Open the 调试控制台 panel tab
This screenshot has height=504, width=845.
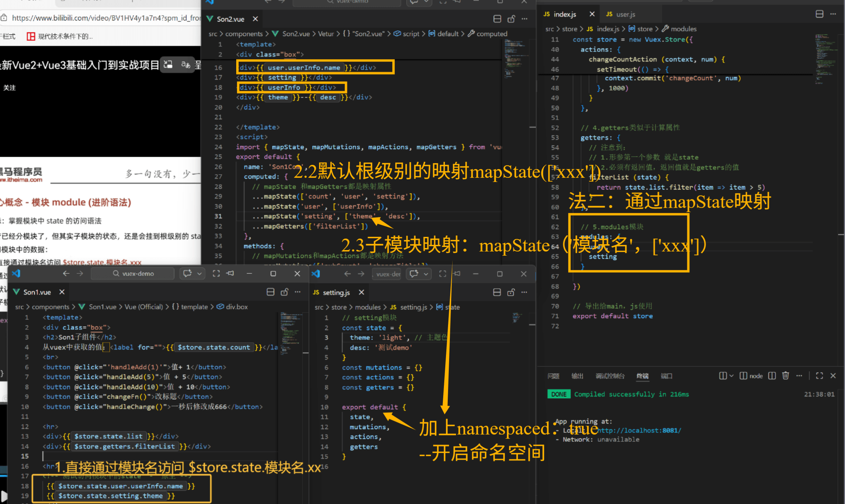tap(609, 376)
